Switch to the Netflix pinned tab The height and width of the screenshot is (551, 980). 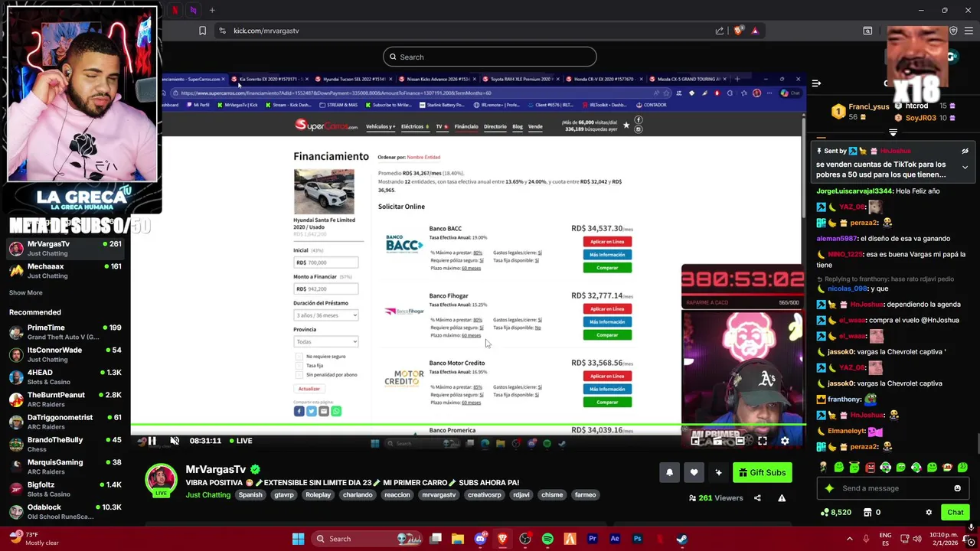[175, 10]
